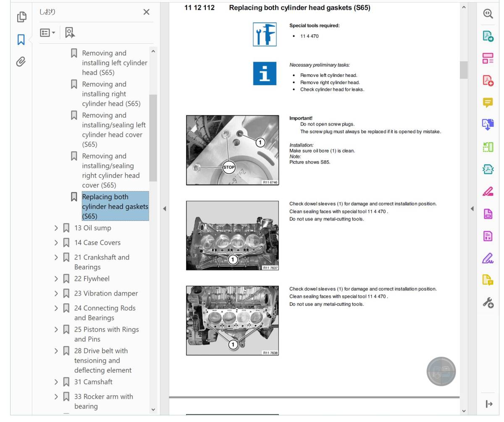Click the find current bookmark icon
Viewport: 504px width, 422px height.
pyautogui.click(x=70, y=32)
